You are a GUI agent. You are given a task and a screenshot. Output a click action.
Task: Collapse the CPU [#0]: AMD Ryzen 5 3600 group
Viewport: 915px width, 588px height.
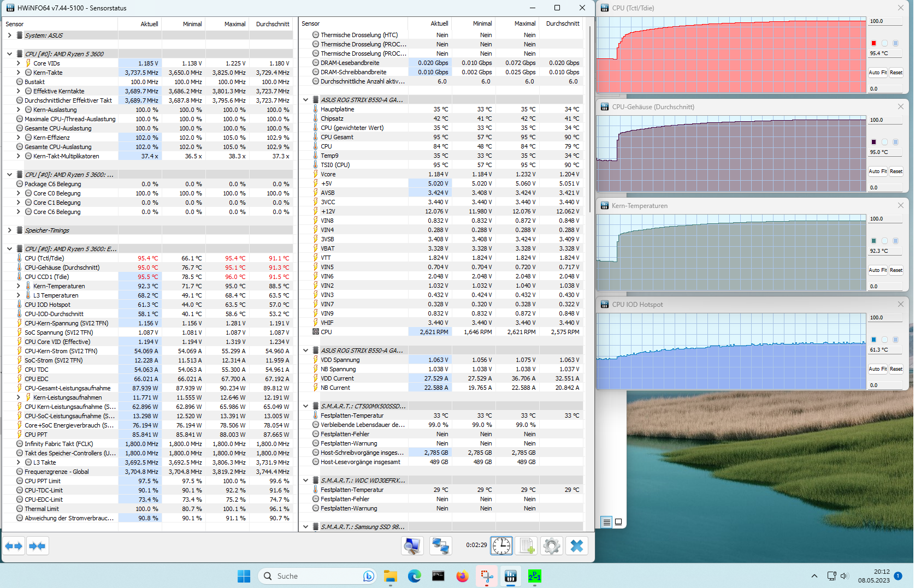(9, 54)
